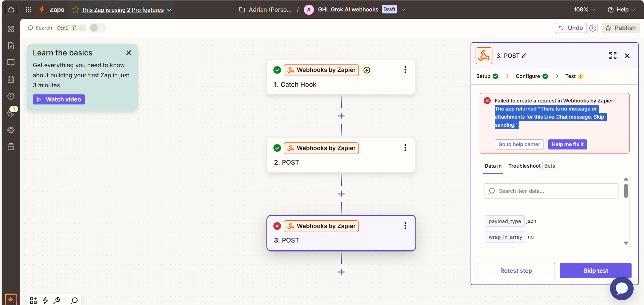Click the Publish button

click(620, 28)
